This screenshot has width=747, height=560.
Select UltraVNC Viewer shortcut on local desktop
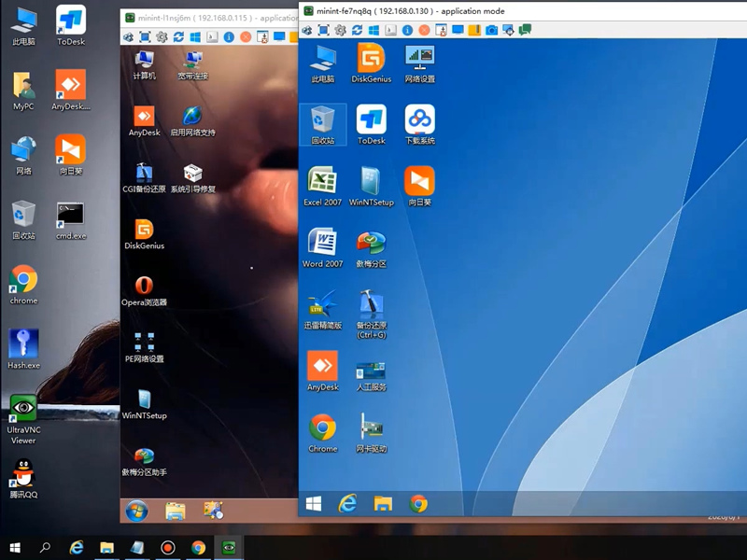[x=23, y=419]
